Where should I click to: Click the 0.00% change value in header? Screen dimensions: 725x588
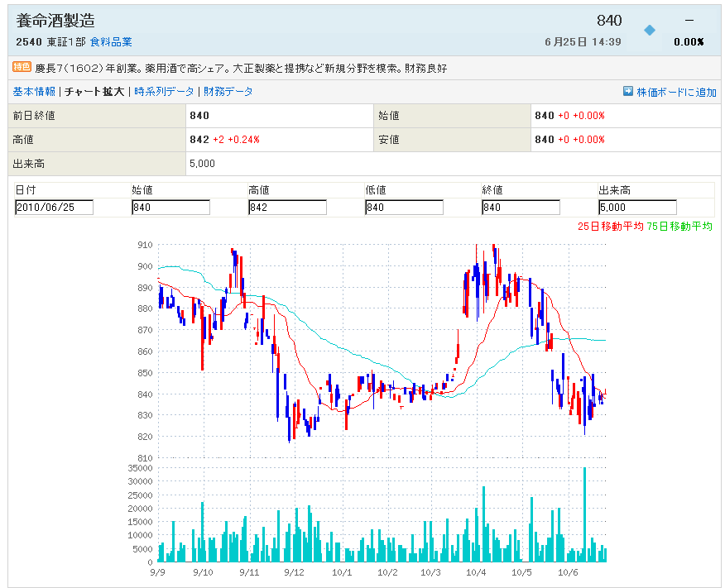[x=689, y=42]
